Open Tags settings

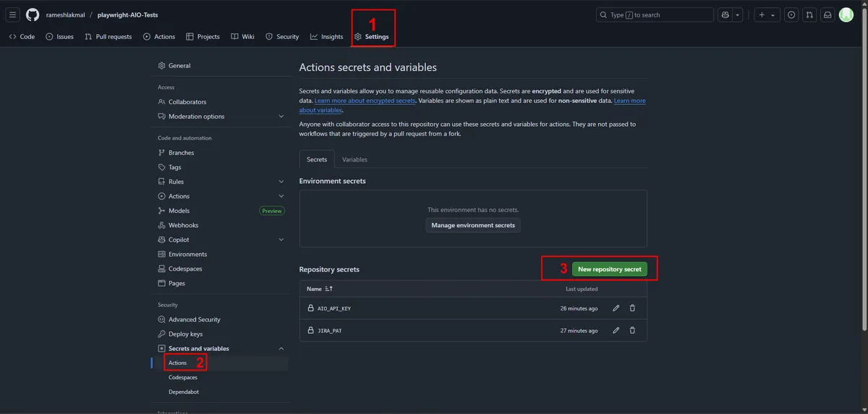coord(221,167)
